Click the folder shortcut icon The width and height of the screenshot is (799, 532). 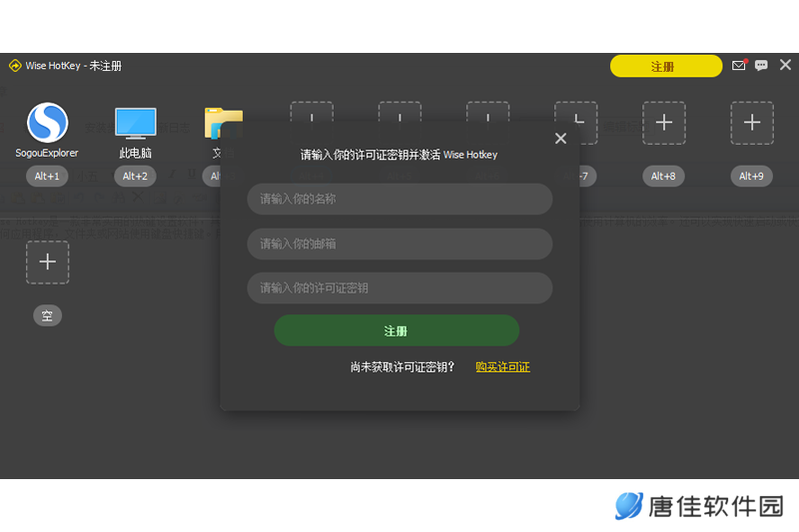point(224,123)
